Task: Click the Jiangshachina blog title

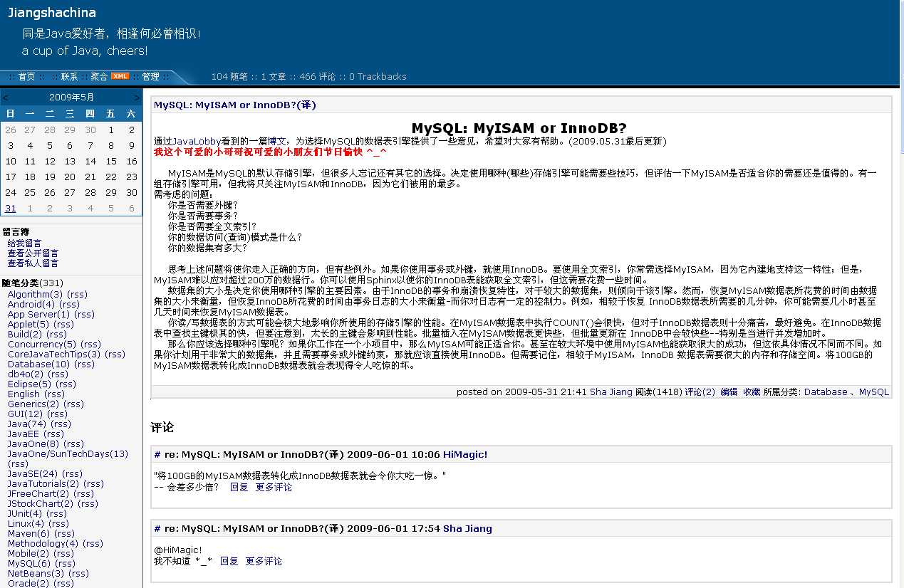Action: (x=52, y=13)
